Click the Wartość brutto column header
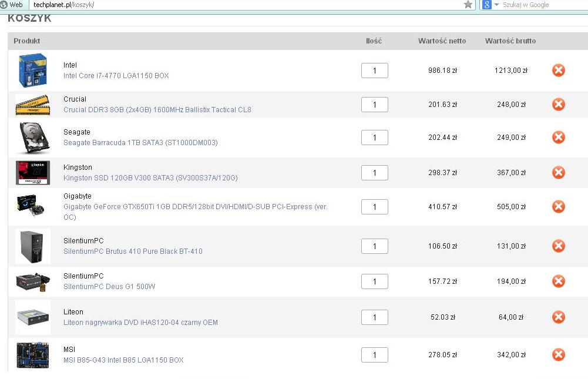588x379 pixels. pos(510,41)
